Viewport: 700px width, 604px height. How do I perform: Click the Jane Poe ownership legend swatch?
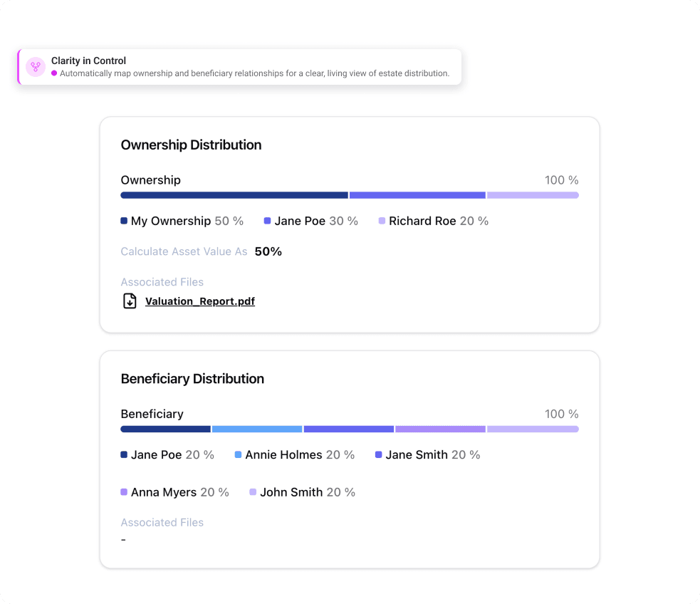tap(268, 221)
